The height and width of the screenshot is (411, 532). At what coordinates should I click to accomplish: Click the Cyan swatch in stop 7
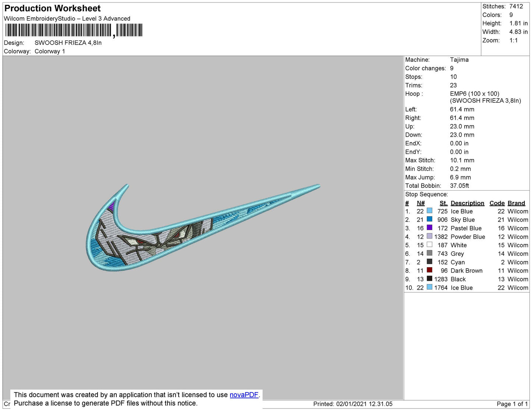pos(429,262)
